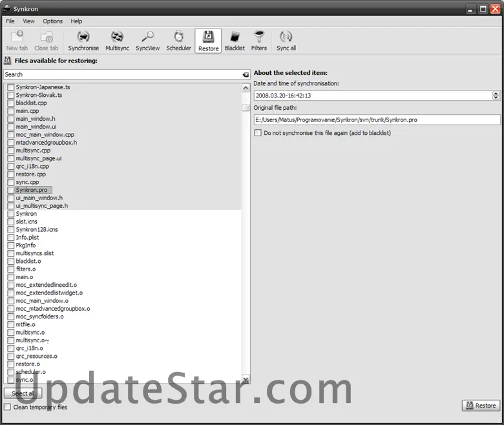The image size is (504, 425).
Task: Select blacklist.o in the list
Action: (28, 261)
